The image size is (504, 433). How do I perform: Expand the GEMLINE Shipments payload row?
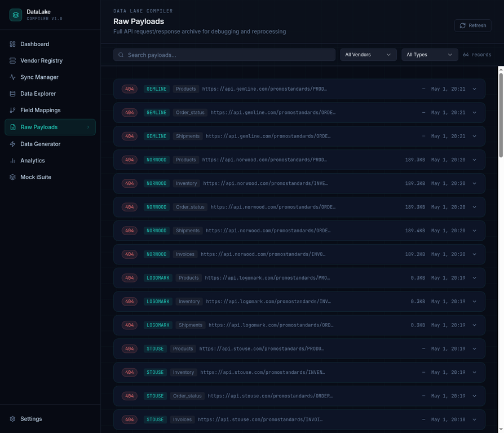point(299,136)
